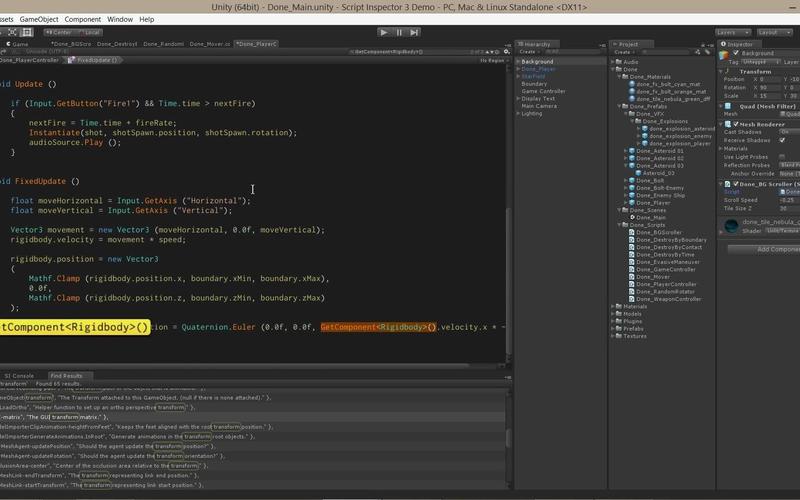800x500 pixels.
Task: Click the Done_PlayerController script icon
Action: 633,283
